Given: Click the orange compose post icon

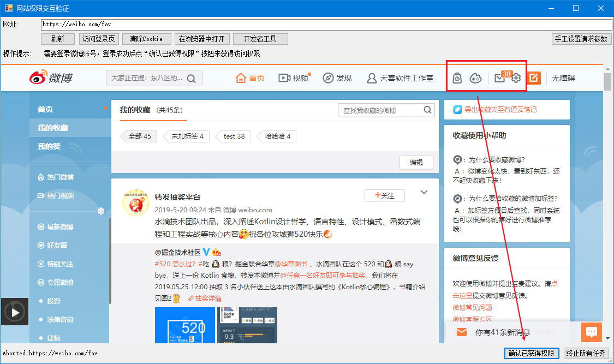Looking at the screenshot, I should 534,78.
